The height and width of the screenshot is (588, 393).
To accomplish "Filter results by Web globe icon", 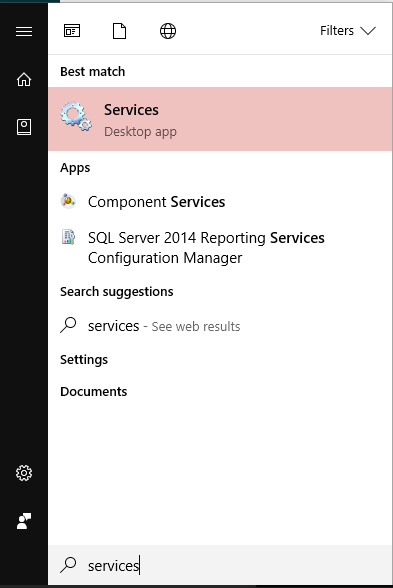I will (168, 31).
